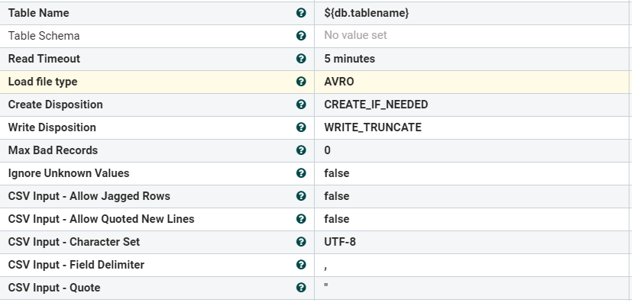Toggle Allow Jagged Rows false value

[x=337, y=196]
